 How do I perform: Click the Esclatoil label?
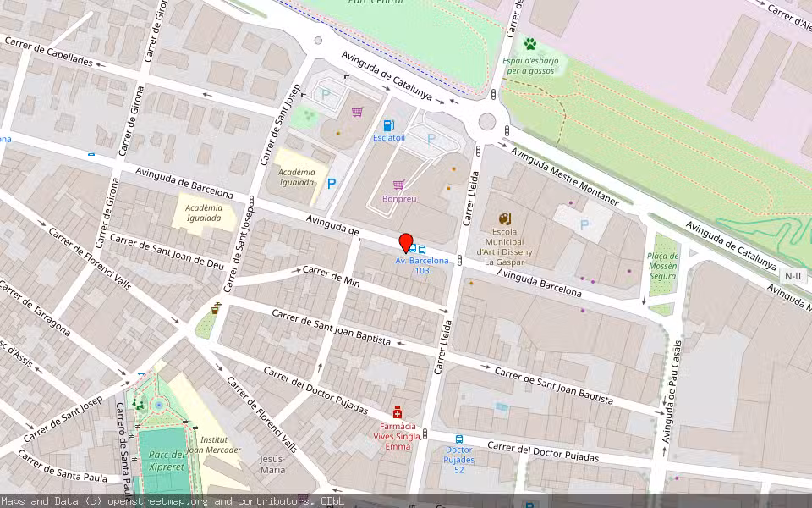click(x=389, y=137)
